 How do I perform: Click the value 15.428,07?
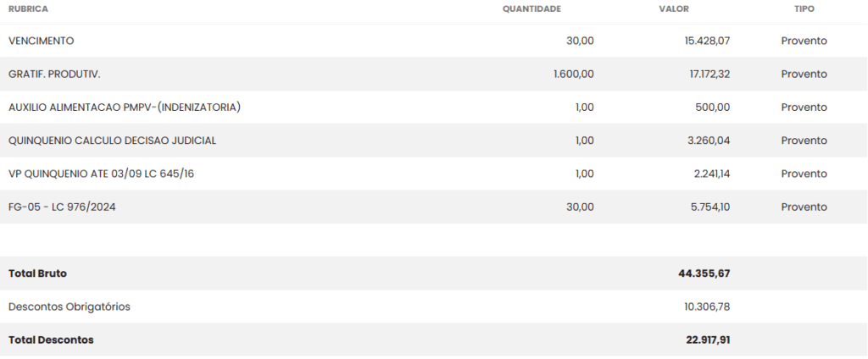tap(707, 41)
